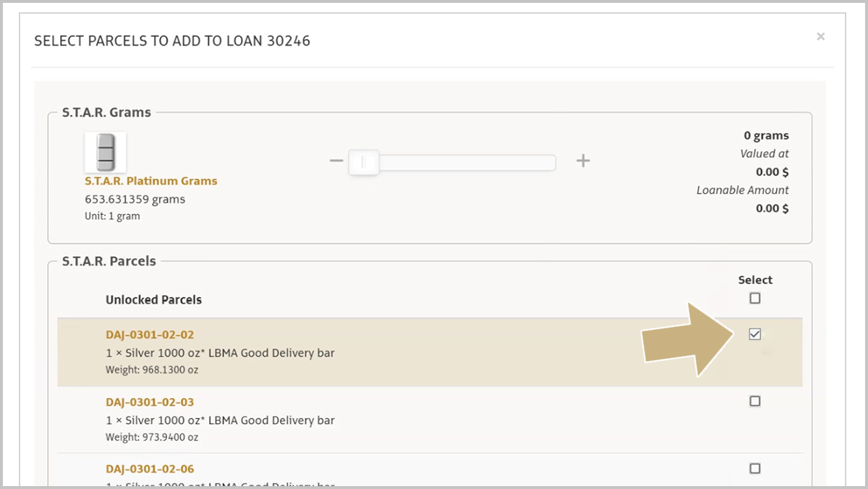
Task: Select parcel DAJ-0301-02-03 checkbox
Action: [x=755, y=401]
